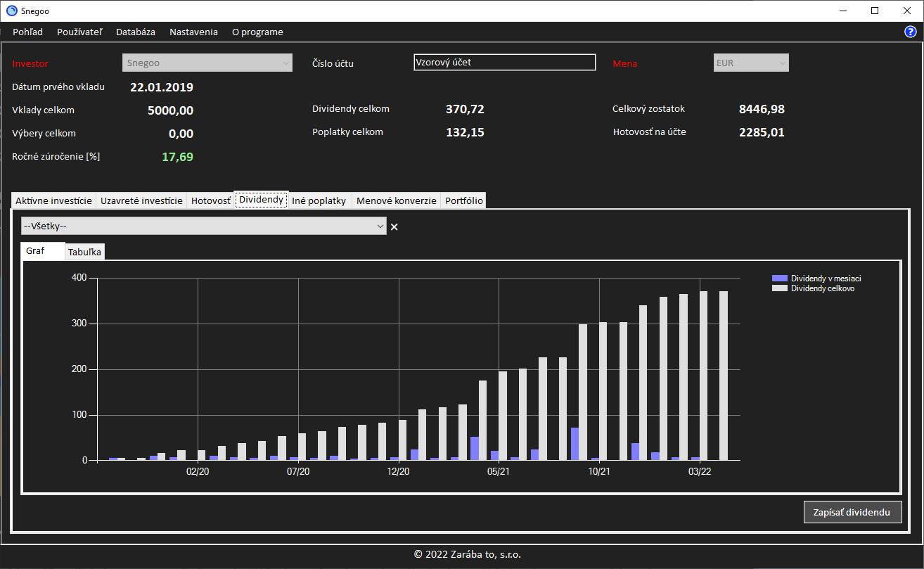Close the Snegoo window
The image size is (924, 569).
click(x=907, y=11)
